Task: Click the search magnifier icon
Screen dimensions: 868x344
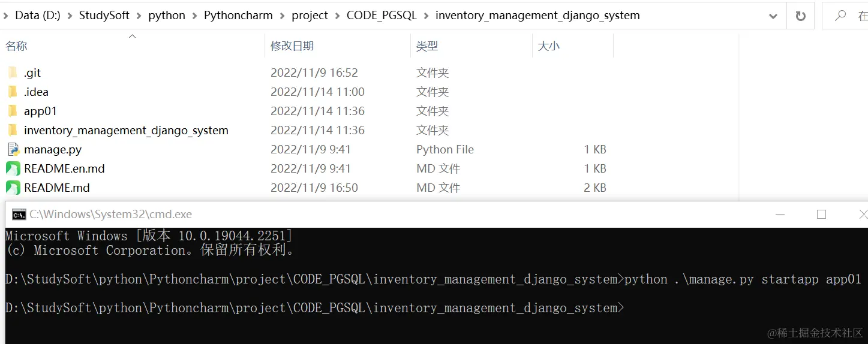Action: point(840,16)
